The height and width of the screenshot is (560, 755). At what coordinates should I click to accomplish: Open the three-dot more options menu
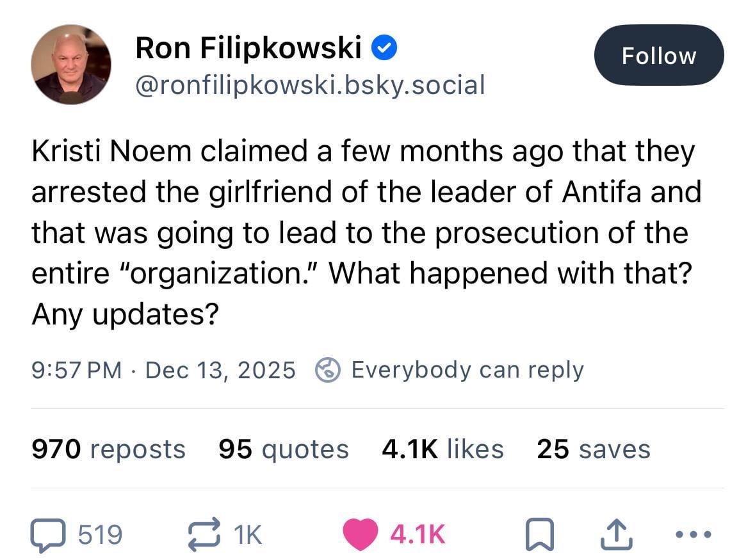(x=694, y=534)
